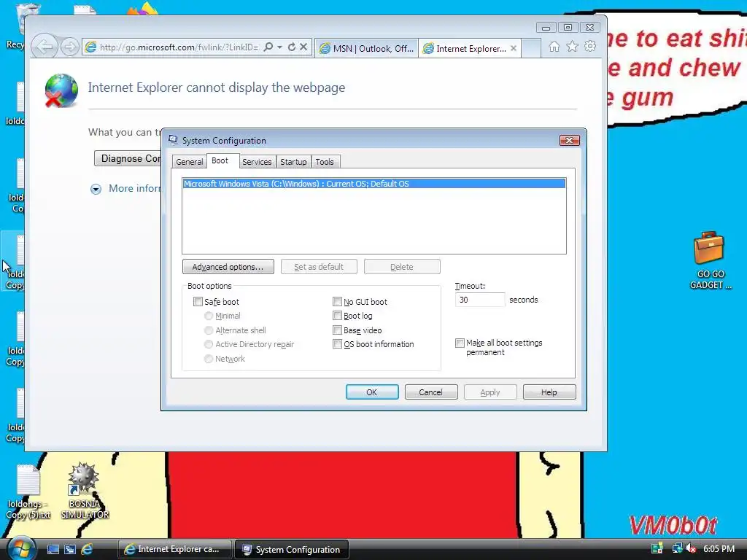Click the Delete button in Boot tab
The width and height of the screenshot is (747, 560).
[402, 267]
